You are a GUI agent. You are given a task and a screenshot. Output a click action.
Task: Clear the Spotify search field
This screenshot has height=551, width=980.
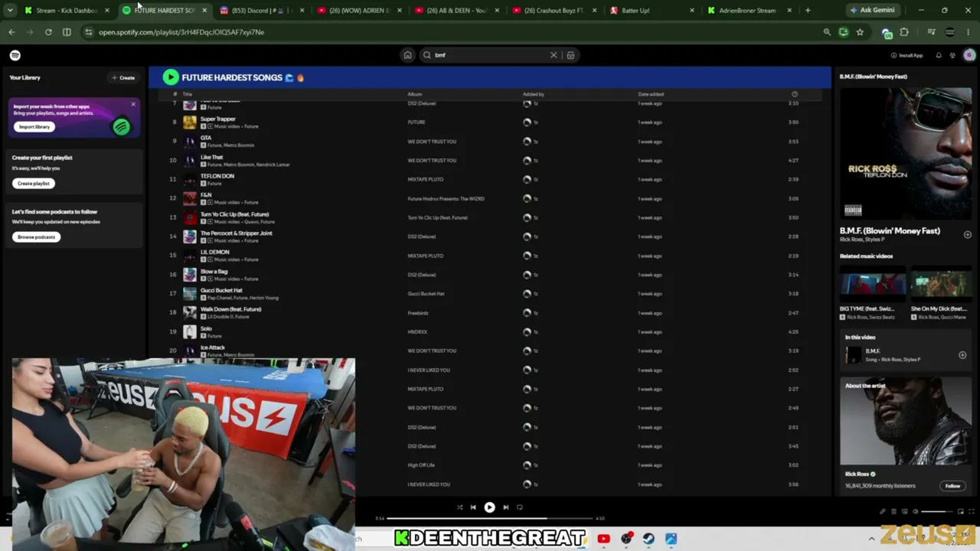pyautogui.click(x=554, y=55)
